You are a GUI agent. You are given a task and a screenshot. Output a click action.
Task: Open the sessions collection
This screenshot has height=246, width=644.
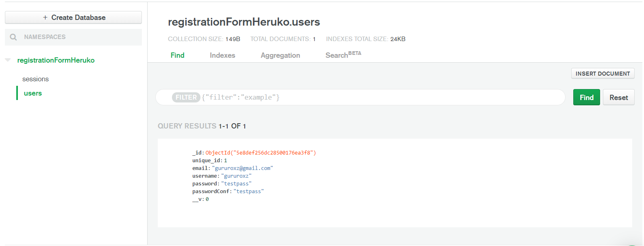(x=35, y=79)
